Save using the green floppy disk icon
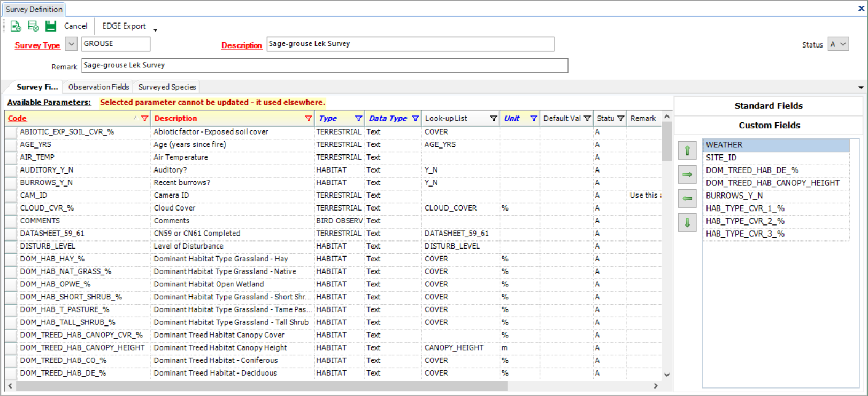Viewport: 868px width, 396px height. pos(51,26)
